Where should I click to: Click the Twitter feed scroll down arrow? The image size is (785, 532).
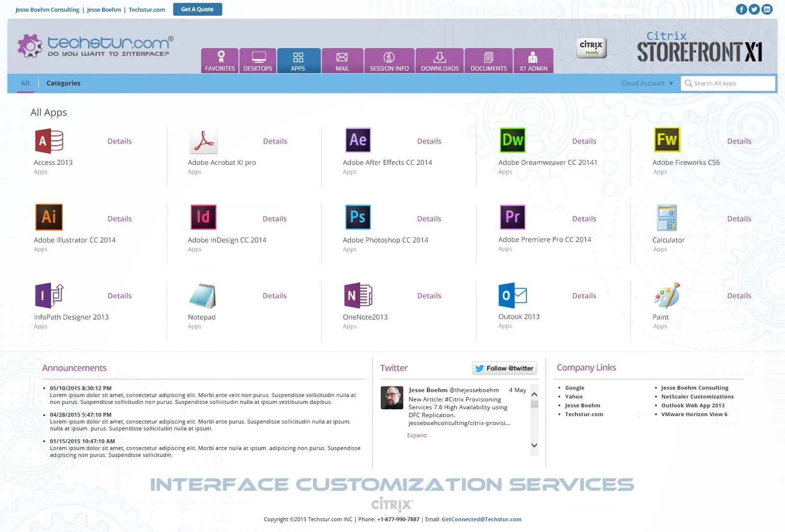coord(534,446)
